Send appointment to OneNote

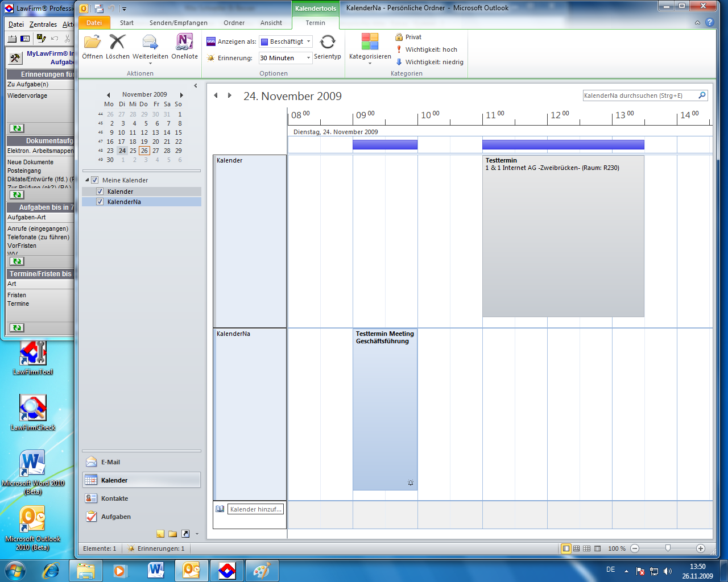click(x=184, y=43)
